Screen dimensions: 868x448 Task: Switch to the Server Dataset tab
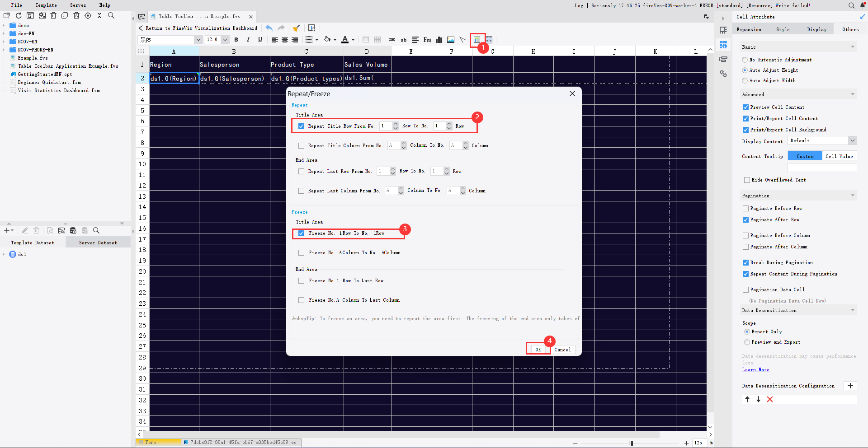[x=98, y=242]
